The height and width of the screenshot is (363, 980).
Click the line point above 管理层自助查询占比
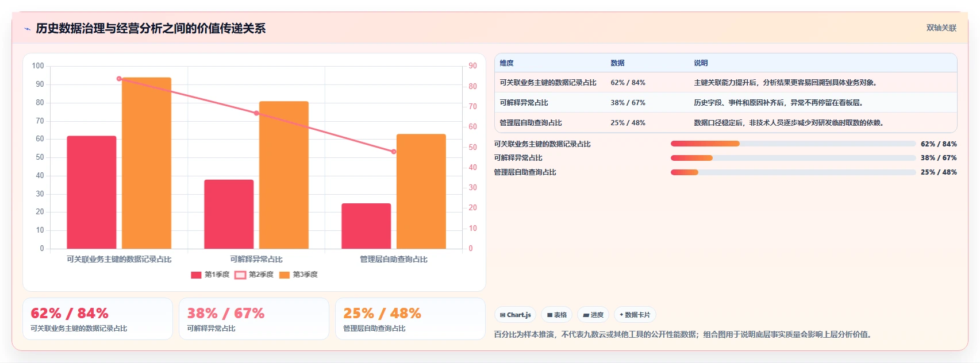tap(394, 152)
